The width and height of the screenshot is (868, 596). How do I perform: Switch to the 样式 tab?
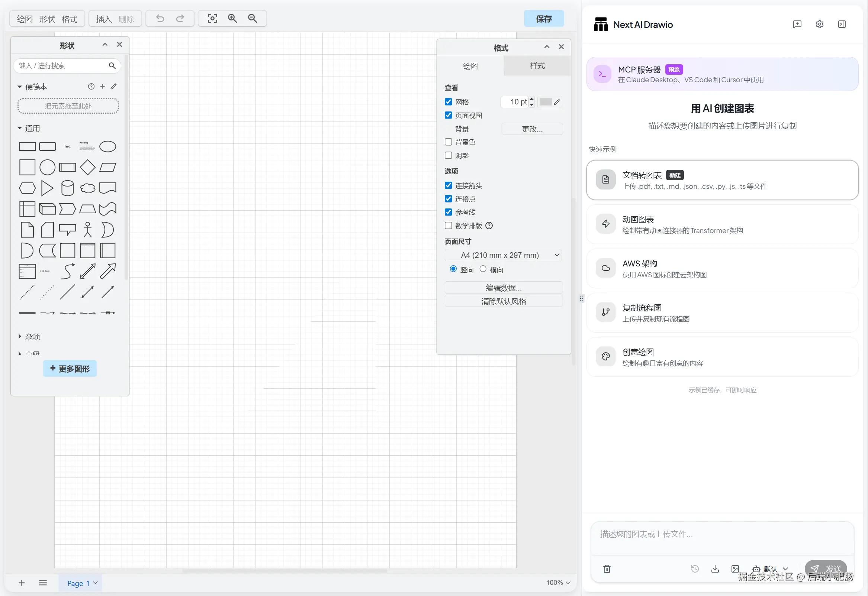537,66
